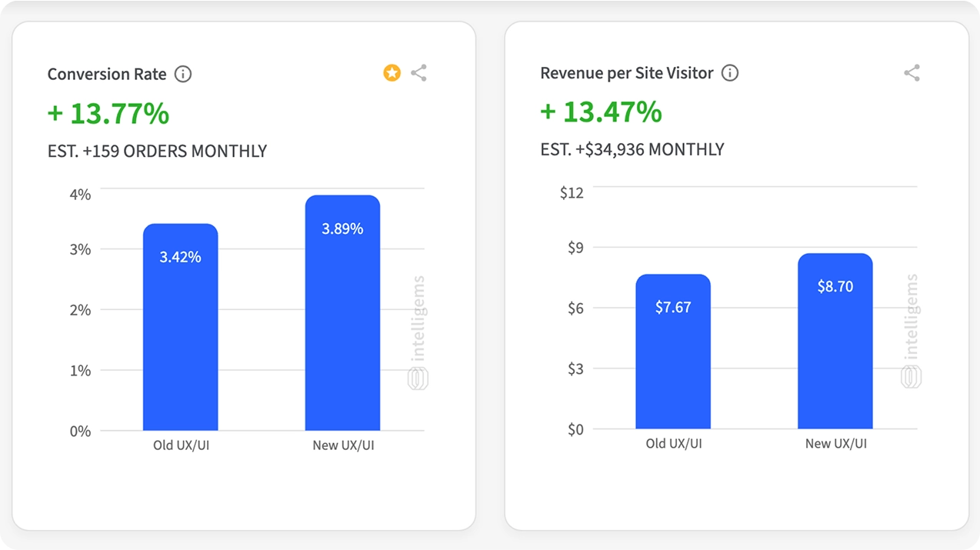Share the Revenue per Site Visitor card
This screenshot has width=980, height=550.
[912, 73]
